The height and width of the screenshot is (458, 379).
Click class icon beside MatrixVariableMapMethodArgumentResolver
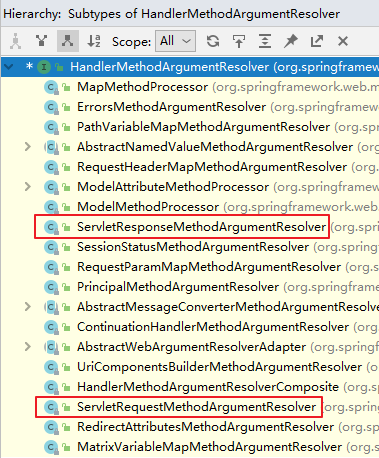click(51, 447)
